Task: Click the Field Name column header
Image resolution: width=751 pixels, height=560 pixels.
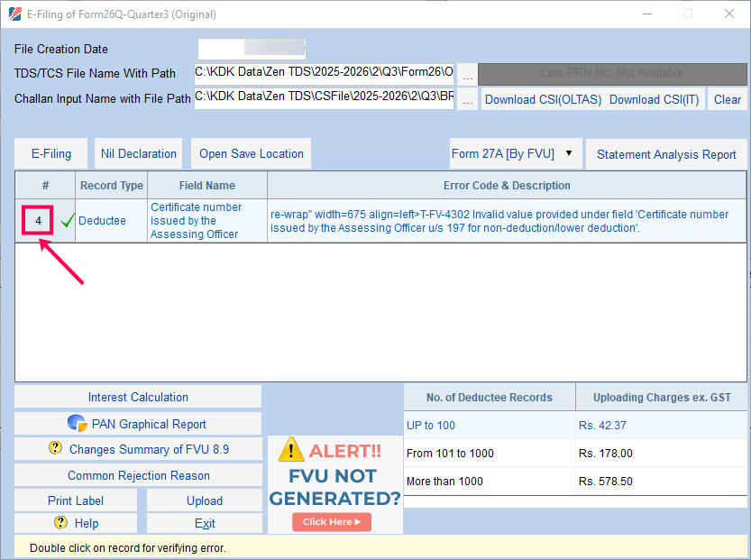Action: click(207, 186)
